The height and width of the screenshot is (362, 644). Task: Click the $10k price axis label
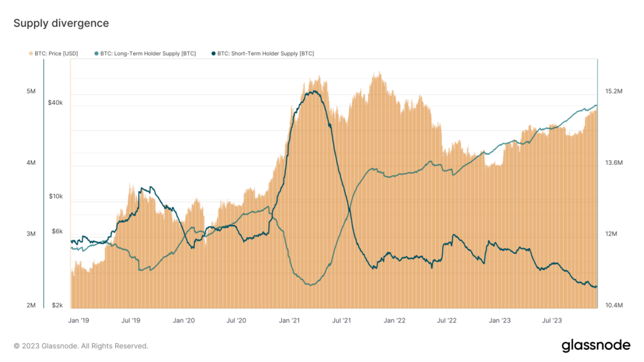pyautogui.click(x=55, y=196)
